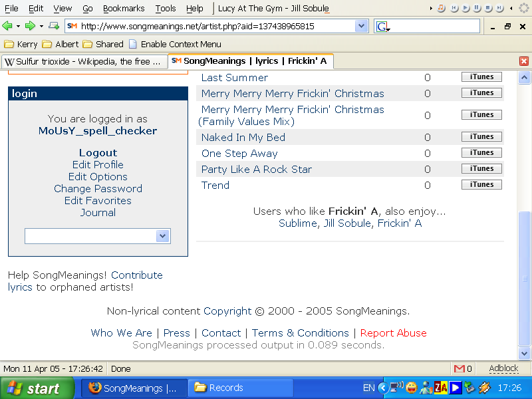The image size is (532, 399).
Task: Pause the current track
Action: (x=477, y=8)
